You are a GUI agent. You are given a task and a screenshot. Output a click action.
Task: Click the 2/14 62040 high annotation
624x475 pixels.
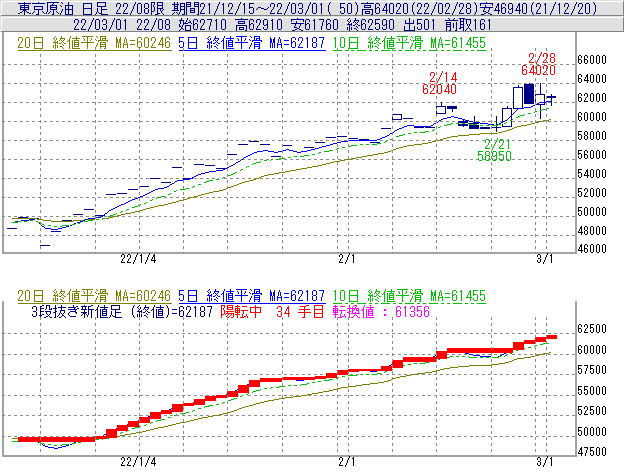440,83
